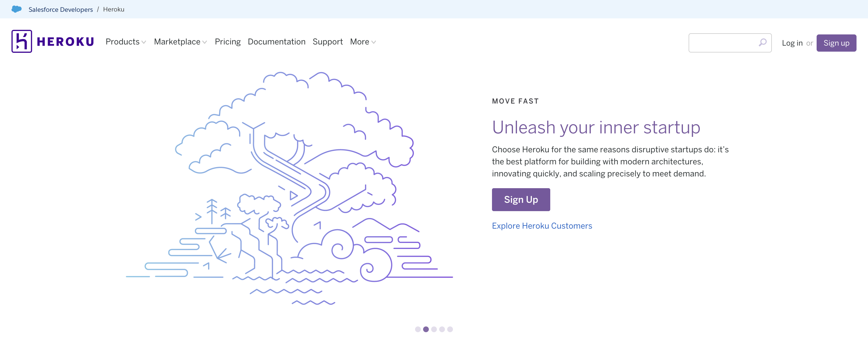
Task: Expand the More dropdown menu
Action: tap(363, 42)
